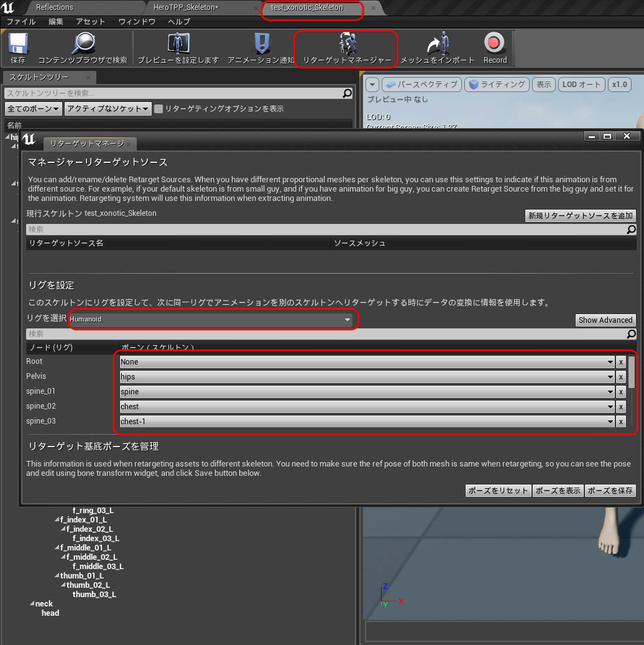Open the Select Rig Humanoid dropdown
This screenshot has height=645, width=644.
click(x=211, y=320)
